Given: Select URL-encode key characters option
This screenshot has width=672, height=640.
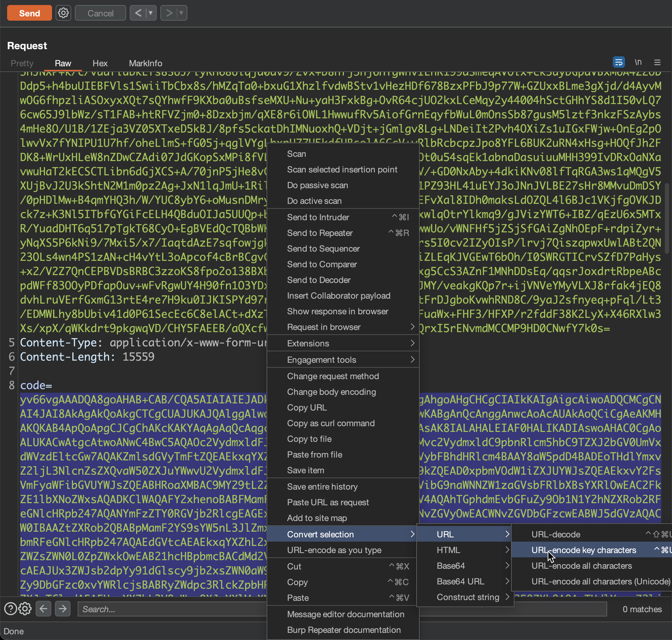Looking at the screenshot, I should coord(584,550).
